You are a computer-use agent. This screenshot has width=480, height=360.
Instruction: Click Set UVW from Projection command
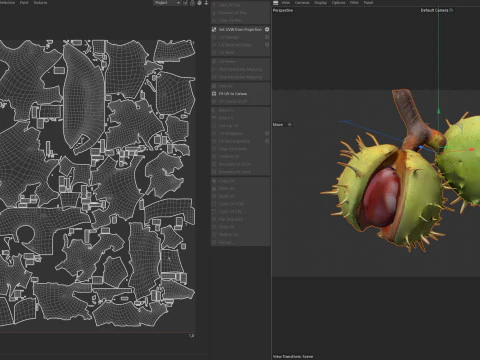[x=240, y=30]
